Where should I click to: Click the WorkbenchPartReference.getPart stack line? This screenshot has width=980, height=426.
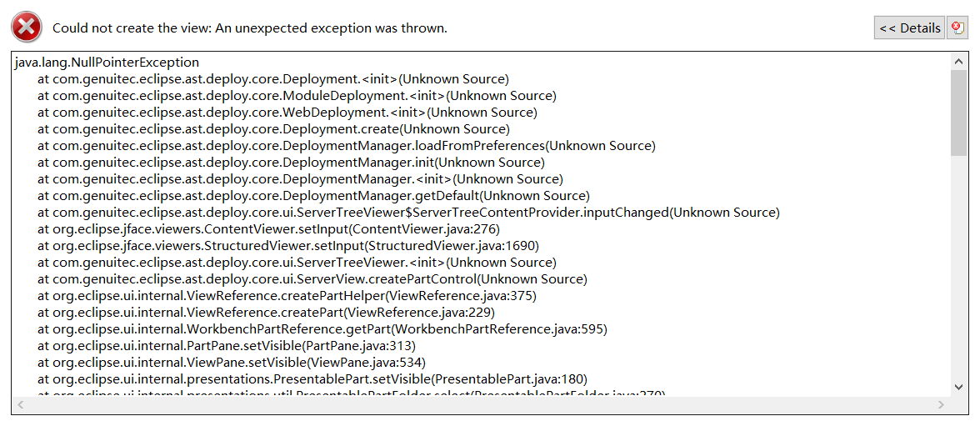click(x=322, y=329)
